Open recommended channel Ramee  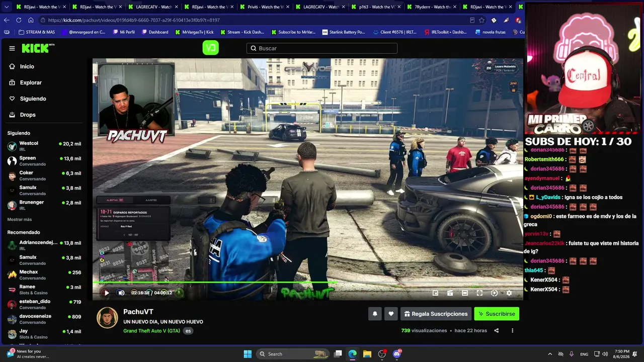[44, 290]
